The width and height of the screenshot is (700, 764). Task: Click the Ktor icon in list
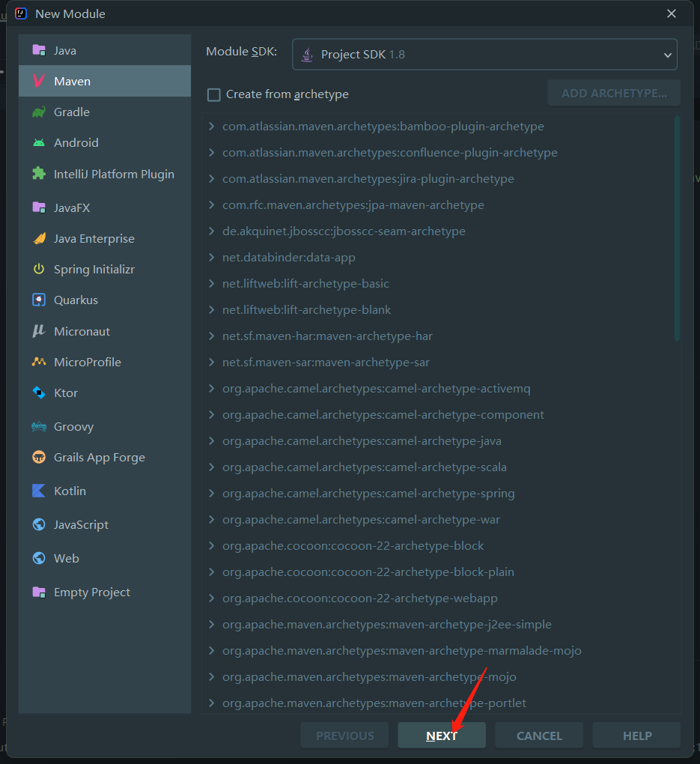[39, 392]
